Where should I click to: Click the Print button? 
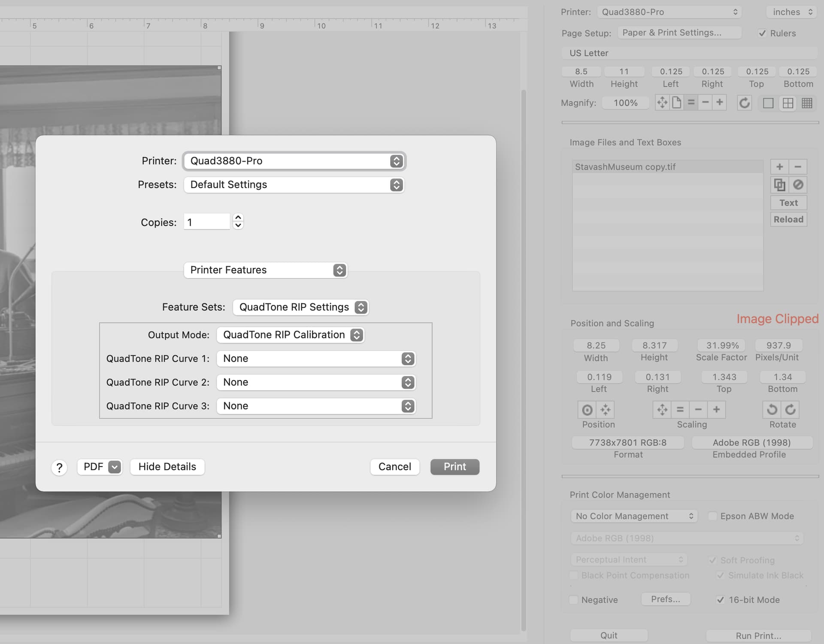[455, 467]
